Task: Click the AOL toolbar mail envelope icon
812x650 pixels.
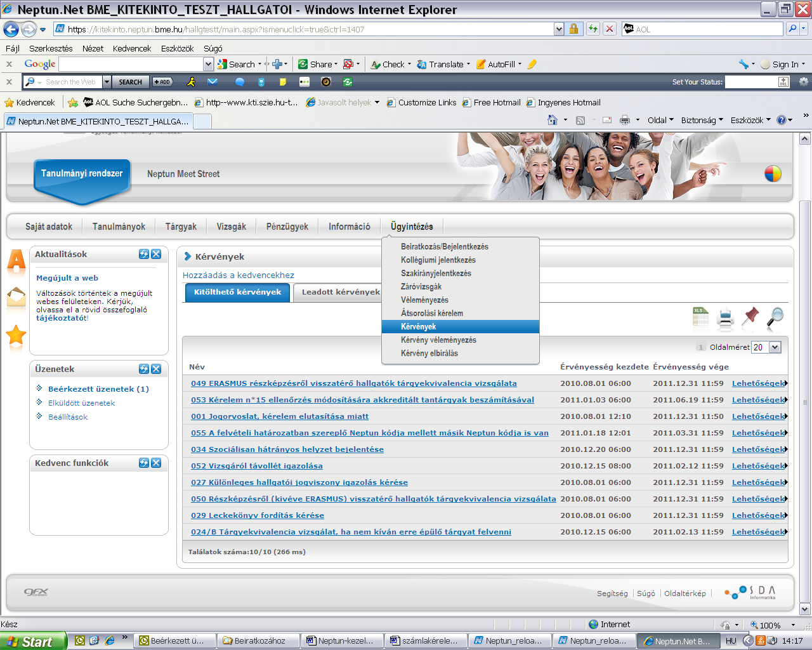Action: tap(213, 82)
